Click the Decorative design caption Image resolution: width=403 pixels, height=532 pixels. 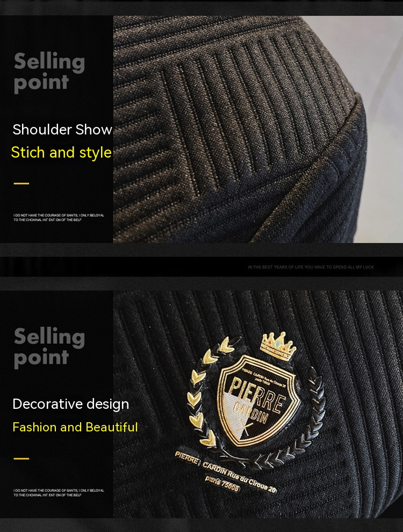pos(71,404)
